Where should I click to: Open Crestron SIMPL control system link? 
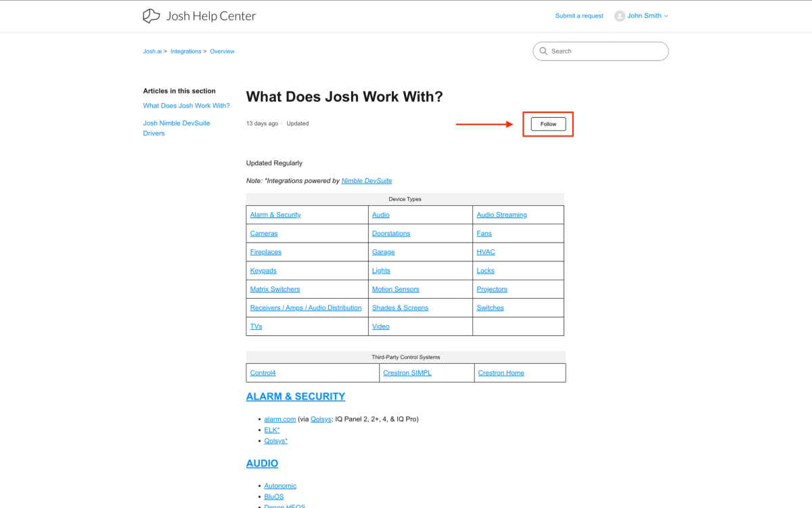point(407,373)
